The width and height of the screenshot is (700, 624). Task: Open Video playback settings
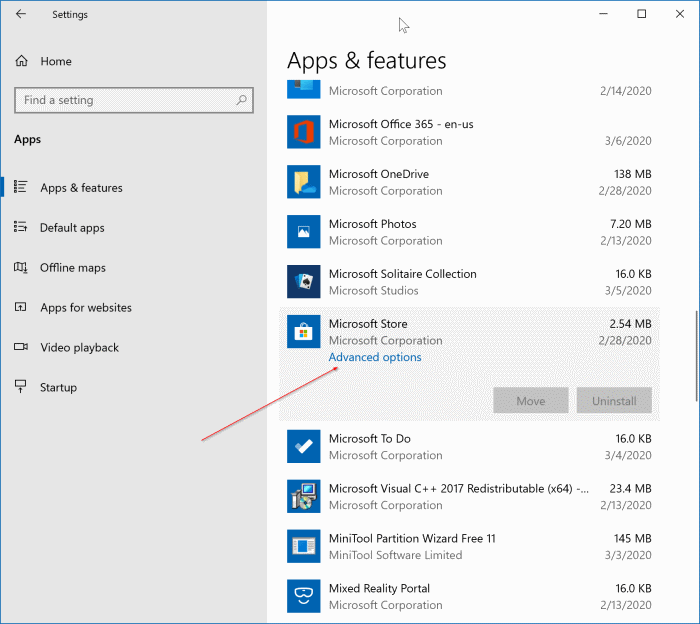(79, 348)
